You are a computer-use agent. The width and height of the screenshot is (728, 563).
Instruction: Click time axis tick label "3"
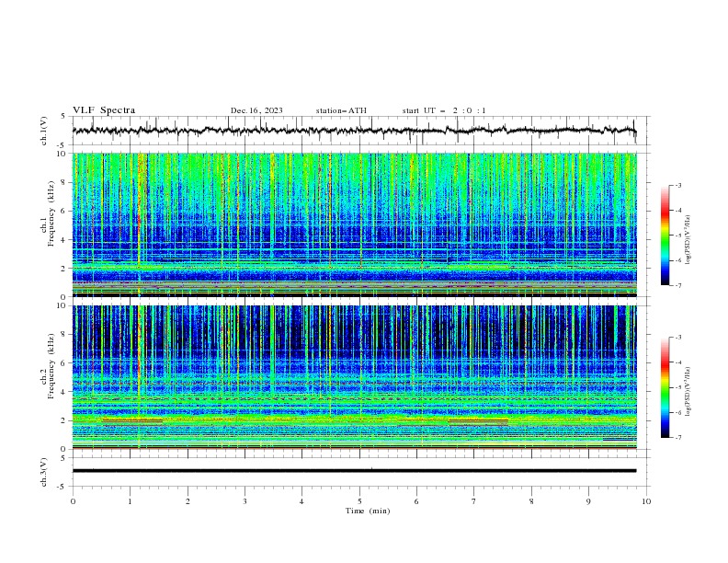click(x=245, y=501)
